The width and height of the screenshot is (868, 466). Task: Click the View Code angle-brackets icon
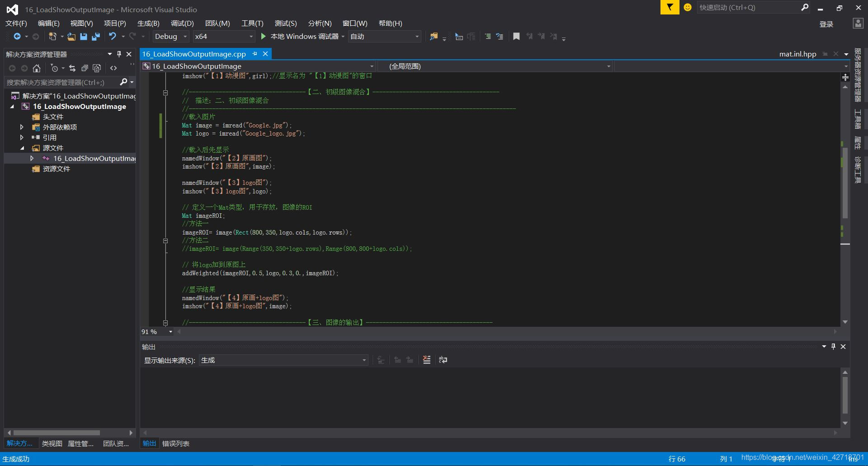[x=113, y=68]
